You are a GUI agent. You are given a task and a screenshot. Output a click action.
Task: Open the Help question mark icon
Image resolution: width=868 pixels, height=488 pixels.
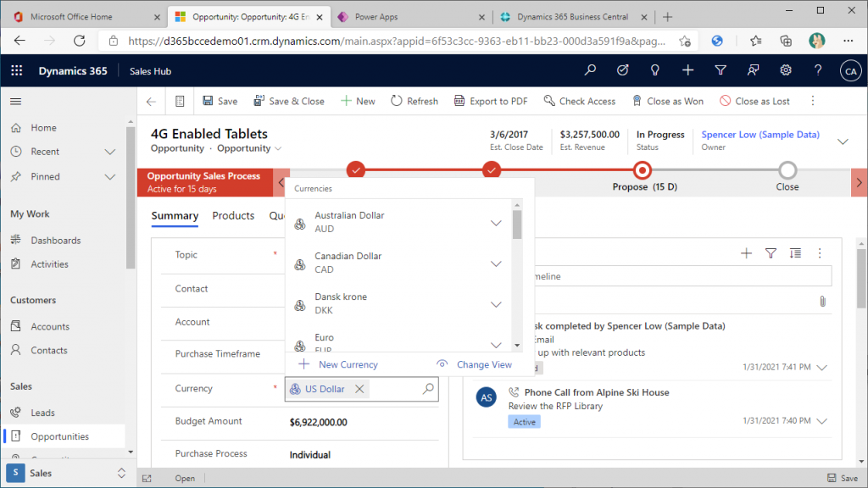click(x=818, y=70)
